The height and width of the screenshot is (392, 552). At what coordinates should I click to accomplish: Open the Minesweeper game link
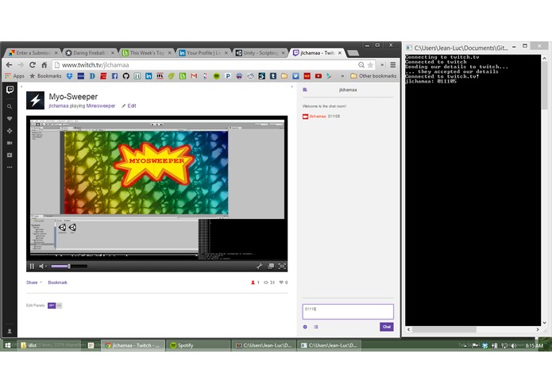[x=101, y=106]
